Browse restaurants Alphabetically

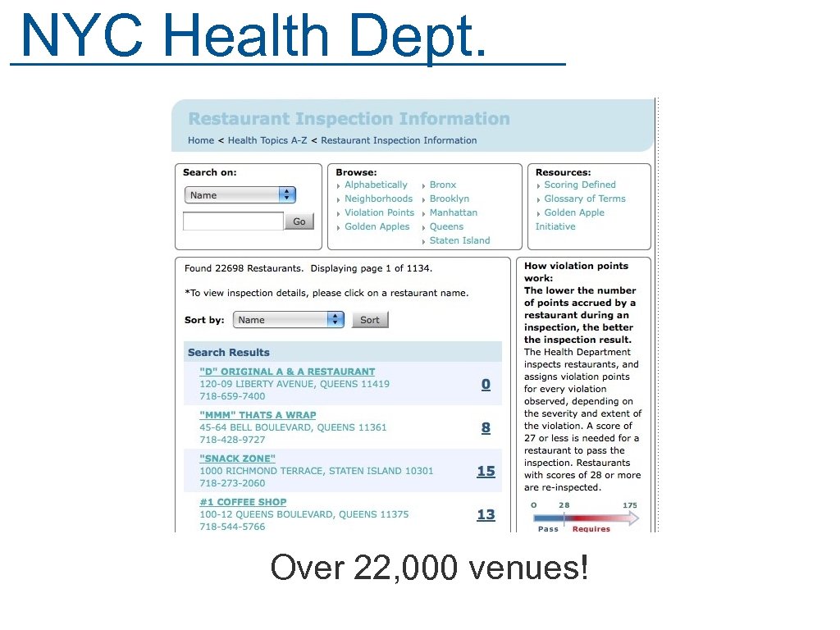pos(376,184)
